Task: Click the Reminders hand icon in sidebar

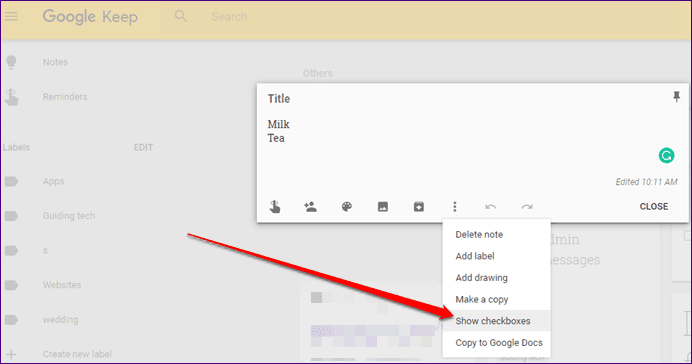Action: click(x=11, y=97)
